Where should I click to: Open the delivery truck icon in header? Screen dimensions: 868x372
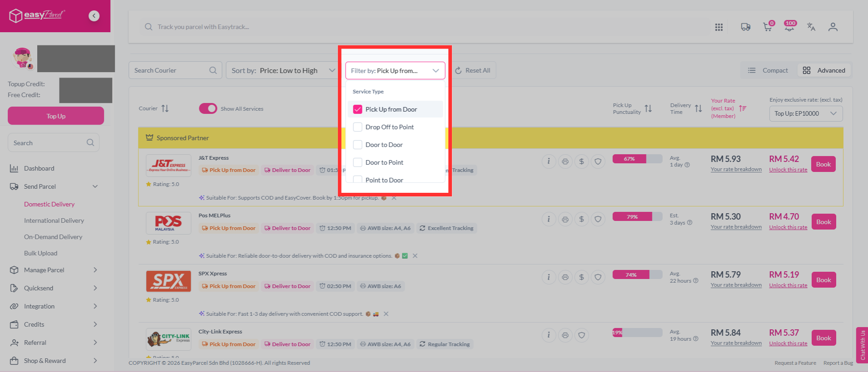pyautogui.click(x=745, y=27)
